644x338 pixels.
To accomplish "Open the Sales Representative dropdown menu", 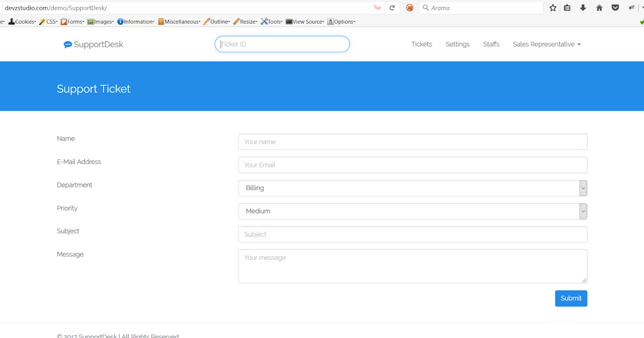I will click(x=546, y=44).
